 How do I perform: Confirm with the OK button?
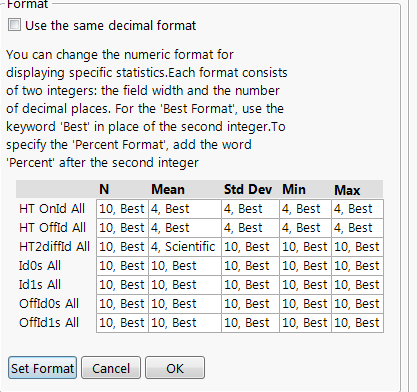pos(175,368)
